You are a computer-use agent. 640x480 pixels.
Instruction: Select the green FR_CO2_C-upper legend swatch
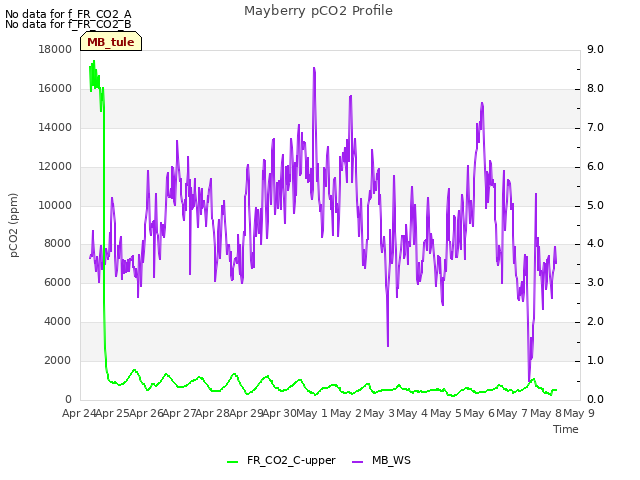point(232,461)
